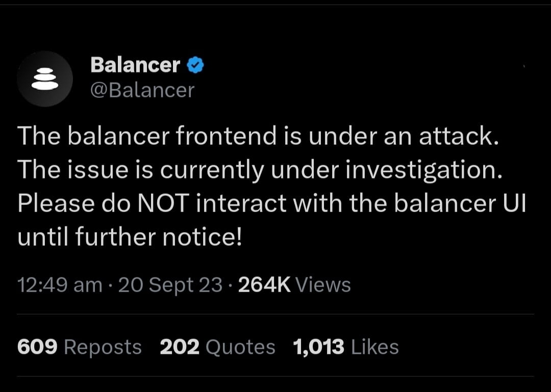Click the Balancer display name

(x=135, y=64)
